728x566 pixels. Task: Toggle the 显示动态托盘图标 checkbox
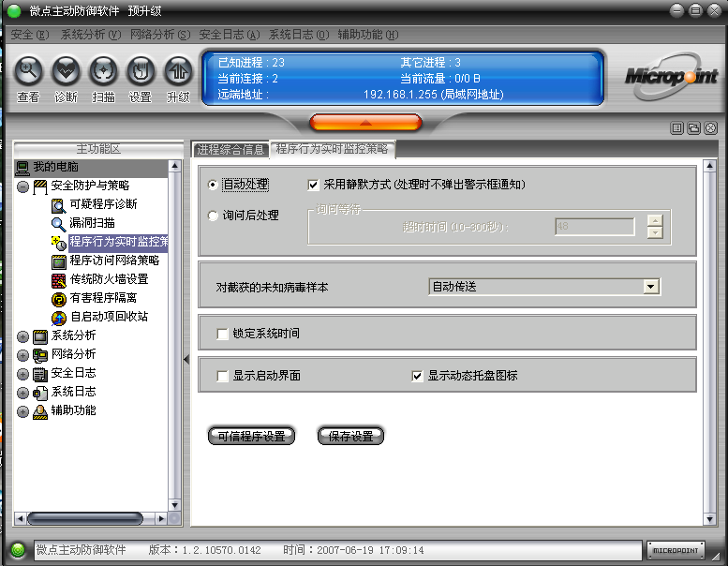click(418, 376)
